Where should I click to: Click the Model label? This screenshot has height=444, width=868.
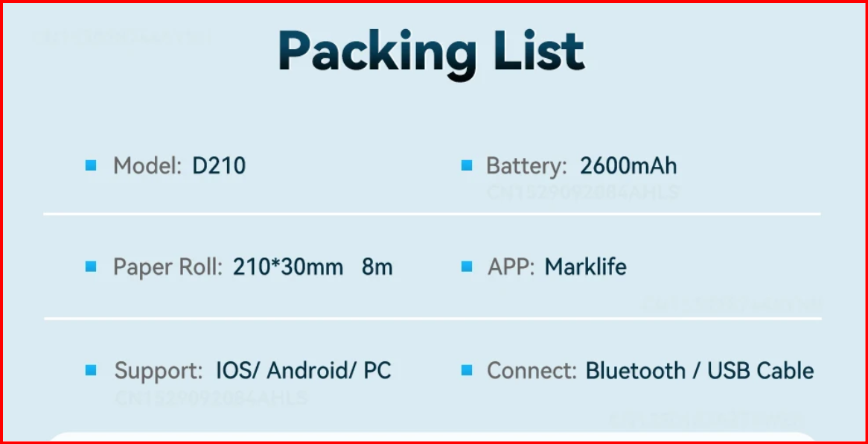(147, 165)
